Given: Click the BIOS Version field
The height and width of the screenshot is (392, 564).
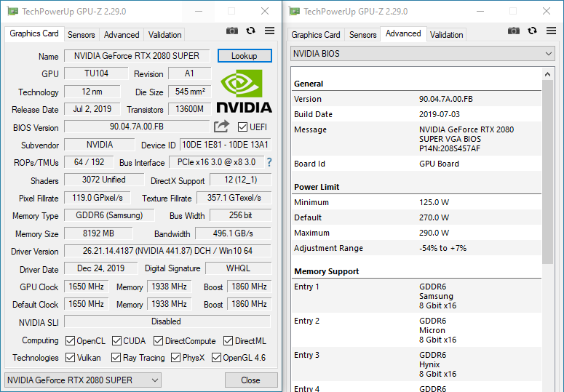Looking at the screenshot, I should click(x=137, y=127).
